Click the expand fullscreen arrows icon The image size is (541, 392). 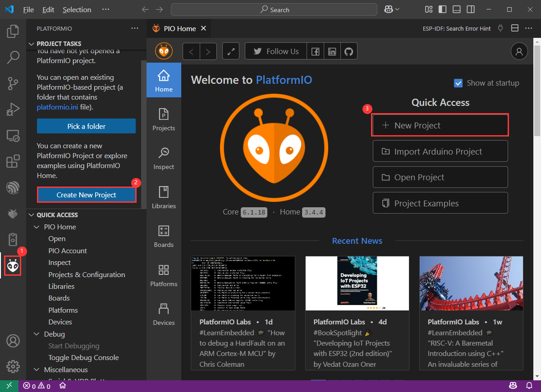coord(231,51)
